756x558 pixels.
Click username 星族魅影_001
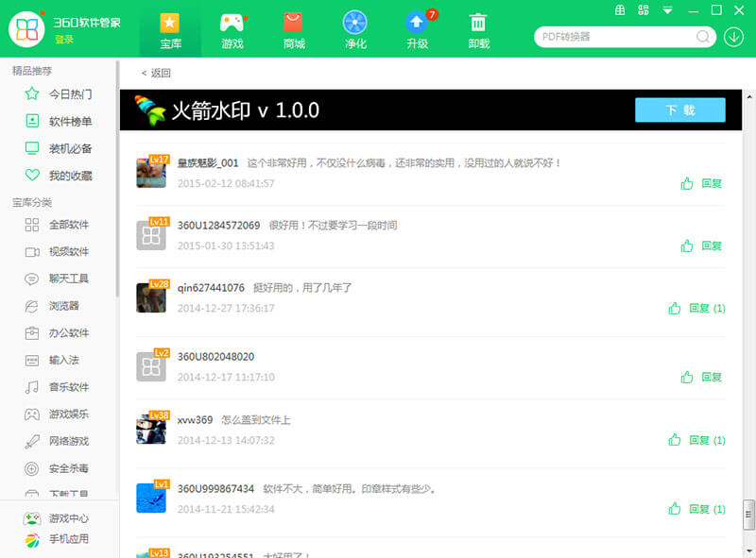208,163
